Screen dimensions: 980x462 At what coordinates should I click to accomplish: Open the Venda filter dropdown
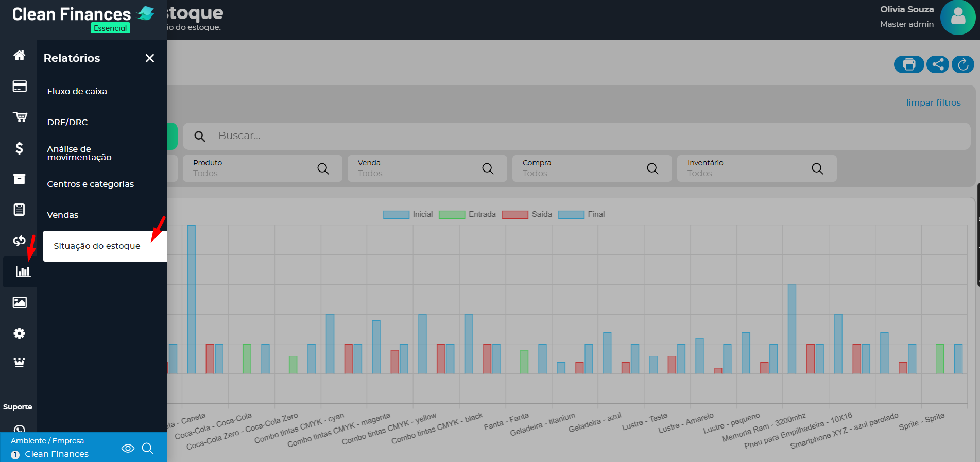[x=427, y=168]
